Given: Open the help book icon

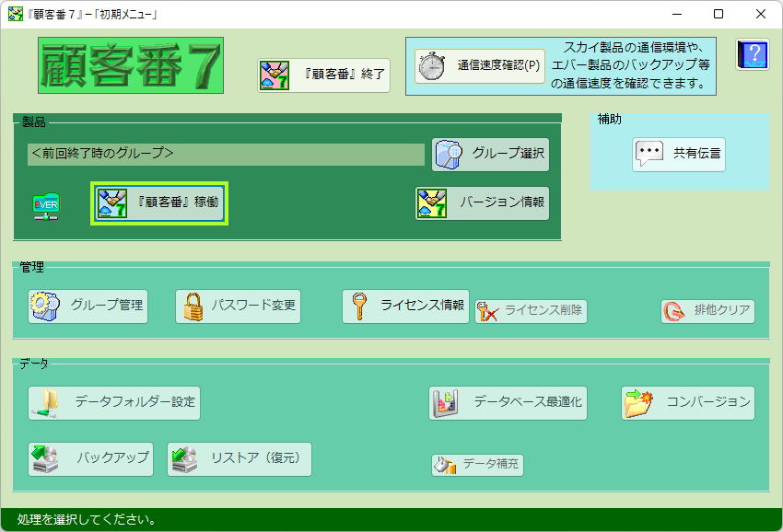Looking at the screenshot, I should [x=753, y=54].
